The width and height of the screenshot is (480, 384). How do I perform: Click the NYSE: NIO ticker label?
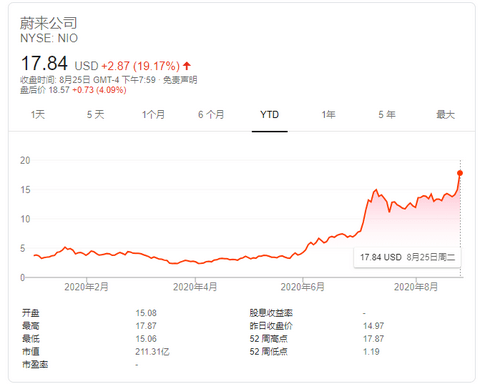coord(49,38)
